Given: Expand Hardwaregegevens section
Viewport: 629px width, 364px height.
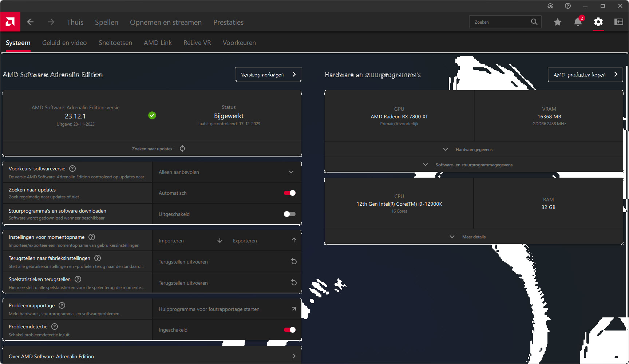Looking at the screenshot, I should click(x=474, y=149).
